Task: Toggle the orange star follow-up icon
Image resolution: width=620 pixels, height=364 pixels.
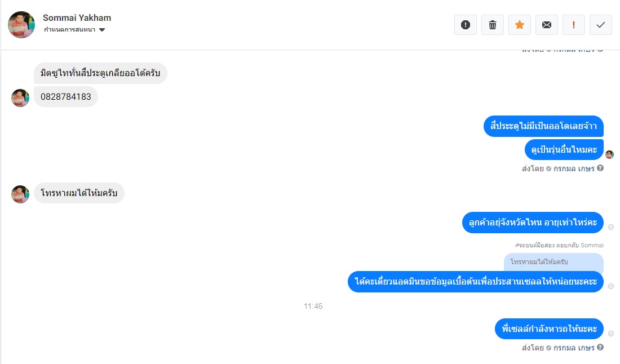Action: click(x=520, y=25)
